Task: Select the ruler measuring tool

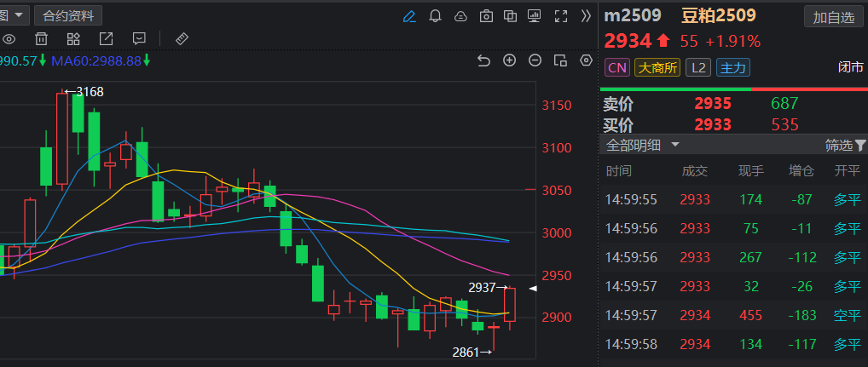Action: (x=182, y=38)
